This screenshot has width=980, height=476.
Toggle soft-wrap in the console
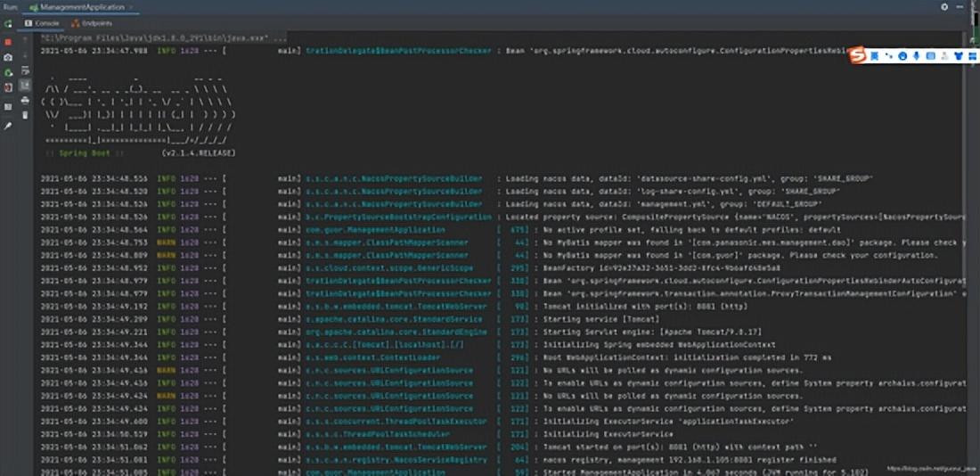click(25, 70)
